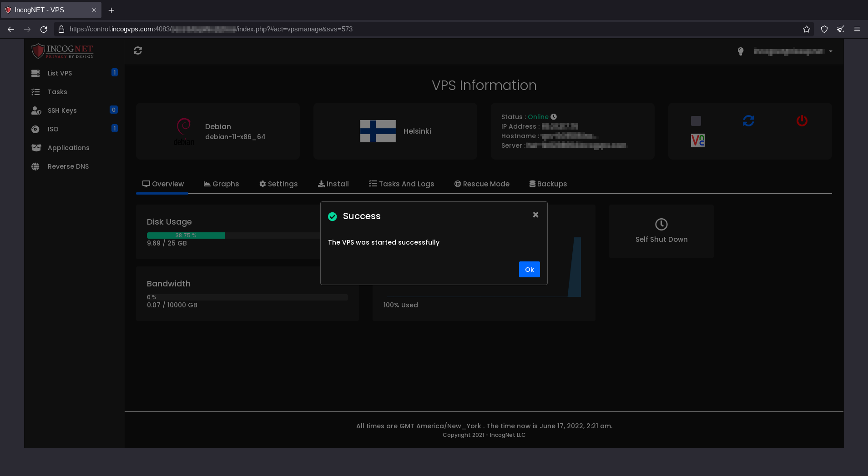Open SSH Keys page
This screenshot has width=868, height=476.
point(62,110)
